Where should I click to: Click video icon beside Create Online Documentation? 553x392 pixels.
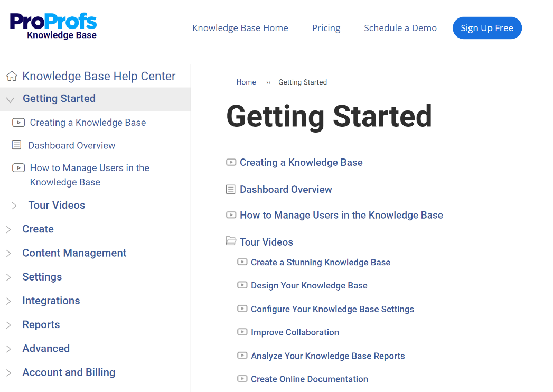click(x=242, y=379)
